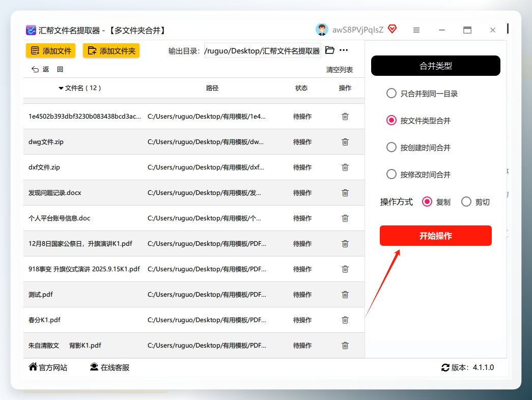Click the 添加文件夹 button
532x400 pixels.
coord(111,50)
